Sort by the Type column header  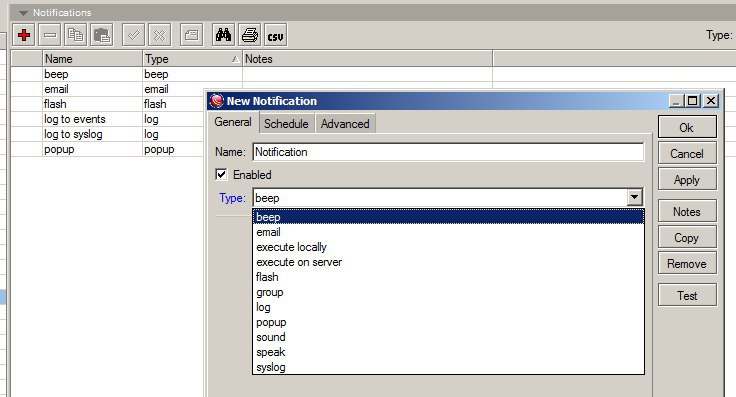(x=192, y=59)
